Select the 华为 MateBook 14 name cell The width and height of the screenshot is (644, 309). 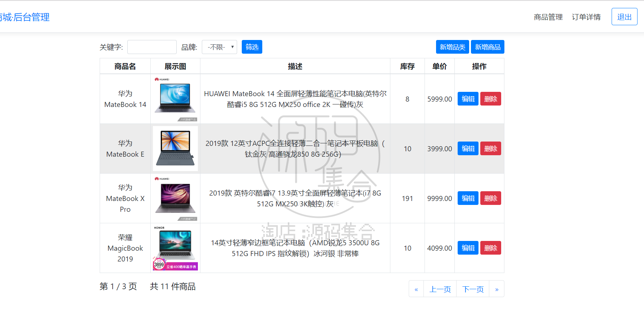[125, 99]
